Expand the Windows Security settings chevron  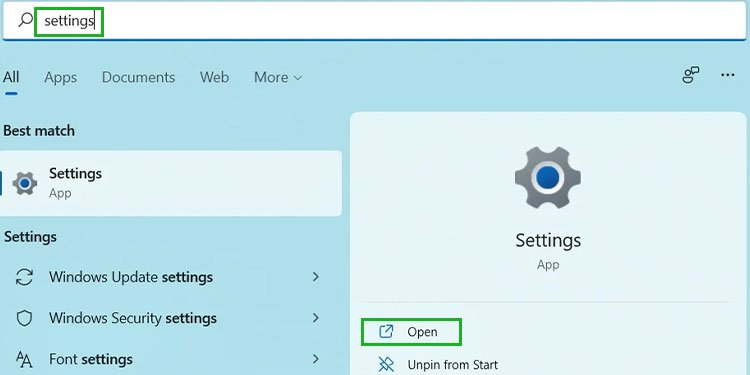point(315,318)
